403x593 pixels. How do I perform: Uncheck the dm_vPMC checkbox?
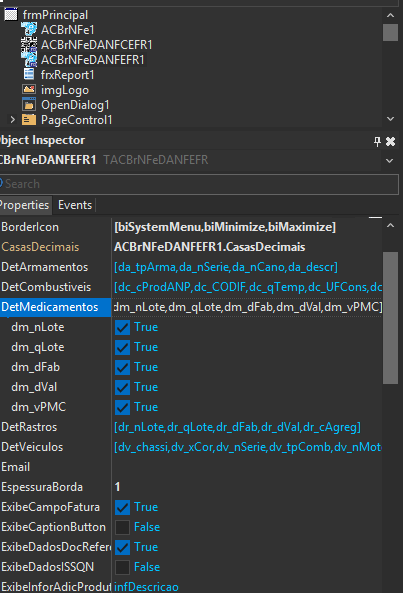point(122,407)
